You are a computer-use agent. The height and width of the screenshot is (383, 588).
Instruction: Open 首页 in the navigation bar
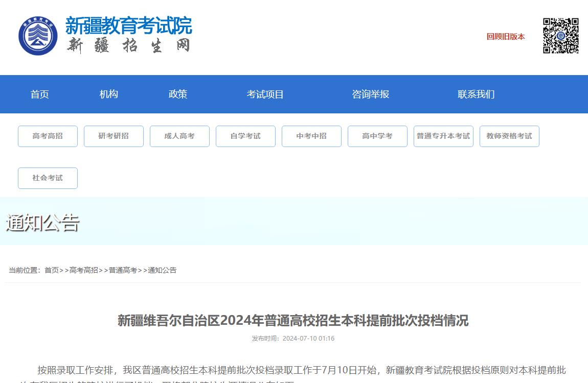40,94
